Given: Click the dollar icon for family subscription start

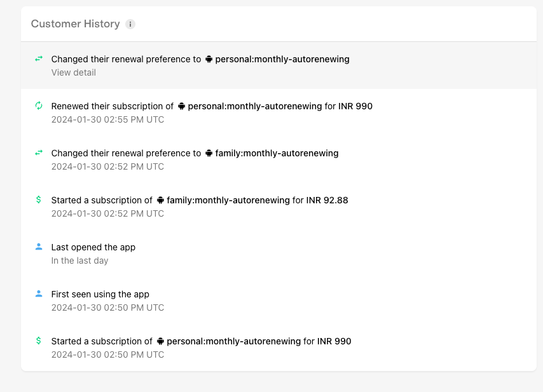Looking at the screenshot, I should [38, 199].
